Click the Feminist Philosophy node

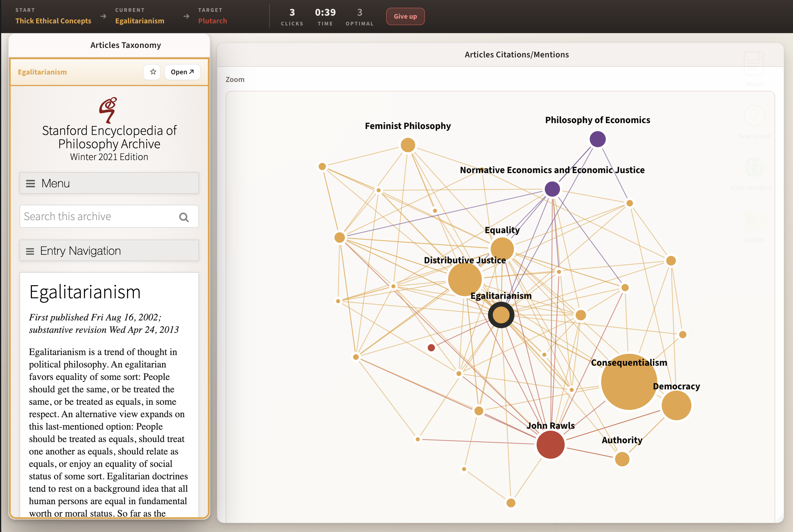click(408, 145)
